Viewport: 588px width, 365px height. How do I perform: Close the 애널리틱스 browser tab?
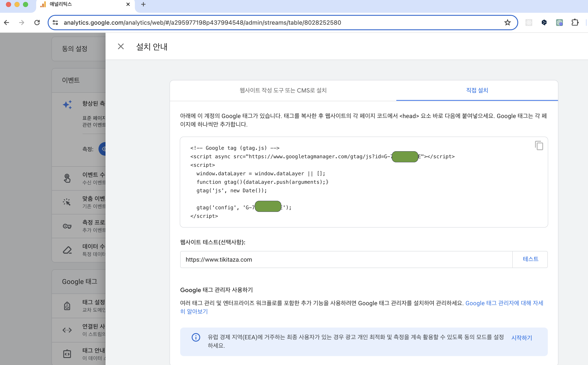point(128,4)
